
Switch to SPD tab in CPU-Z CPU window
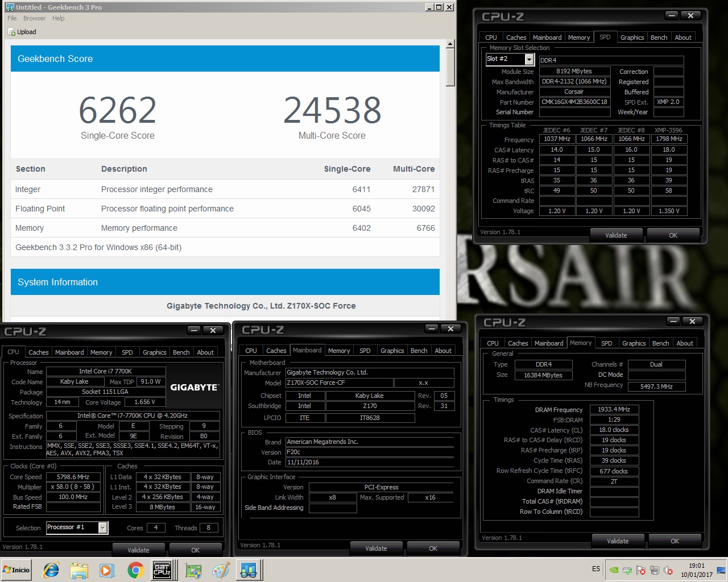127,352
